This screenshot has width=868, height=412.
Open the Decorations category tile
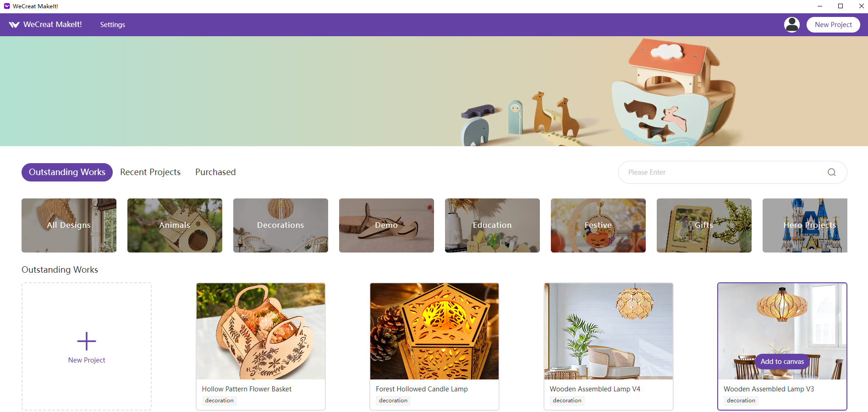tap(280, 225)
